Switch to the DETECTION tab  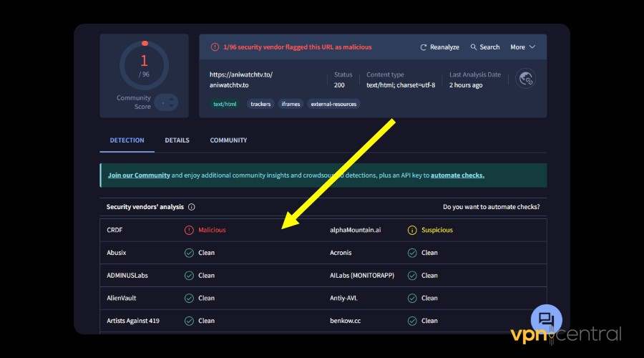pyautogui.click(x=127, y=140)
